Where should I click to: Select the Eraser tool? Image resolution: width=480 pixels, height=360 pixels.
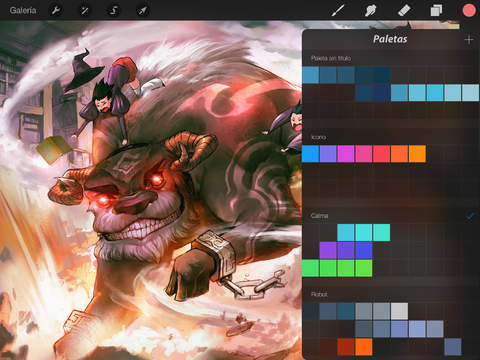point(404,10)
